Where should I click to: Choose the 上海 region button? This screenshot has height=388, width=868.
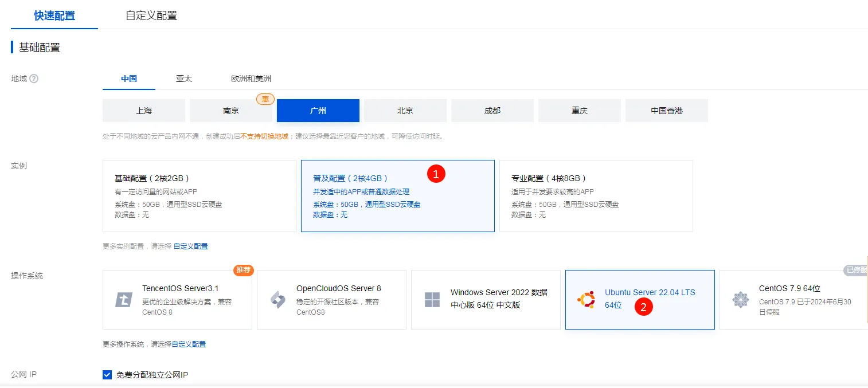click(x=144, y=111)
